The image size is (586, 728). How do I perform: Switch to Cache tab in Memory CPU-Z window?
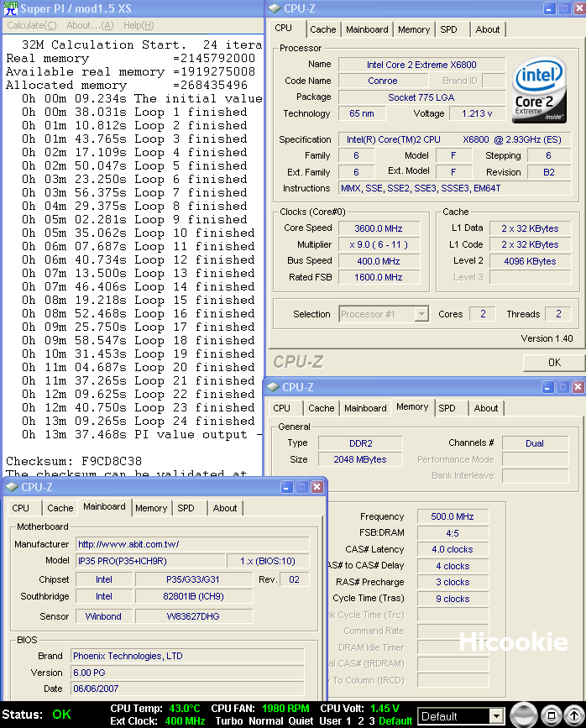322,408
